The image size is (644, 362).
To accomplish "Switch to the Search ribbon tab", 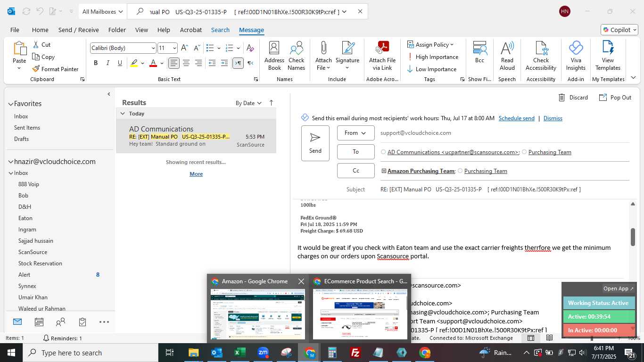I will click(220, 30).
